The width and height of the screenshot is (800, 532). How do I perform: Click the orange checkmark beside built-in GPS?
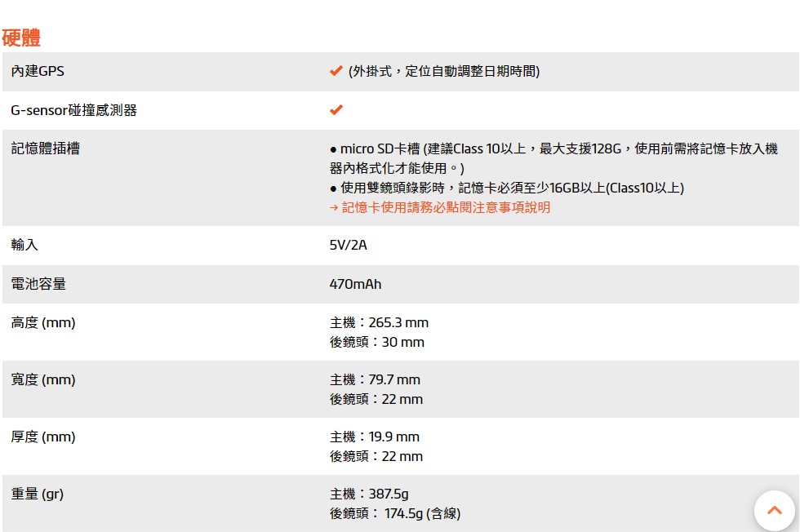[x=336, y=71]
